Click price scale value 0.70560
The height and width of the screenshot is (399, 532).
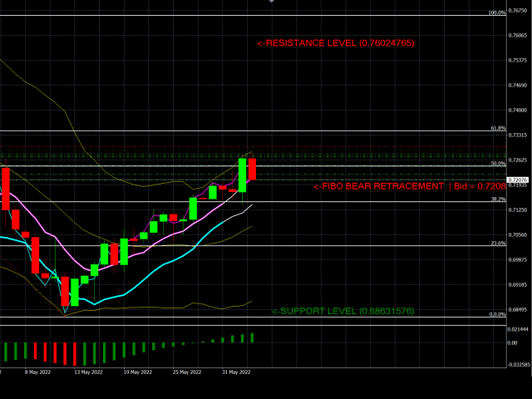click(518, 234)
